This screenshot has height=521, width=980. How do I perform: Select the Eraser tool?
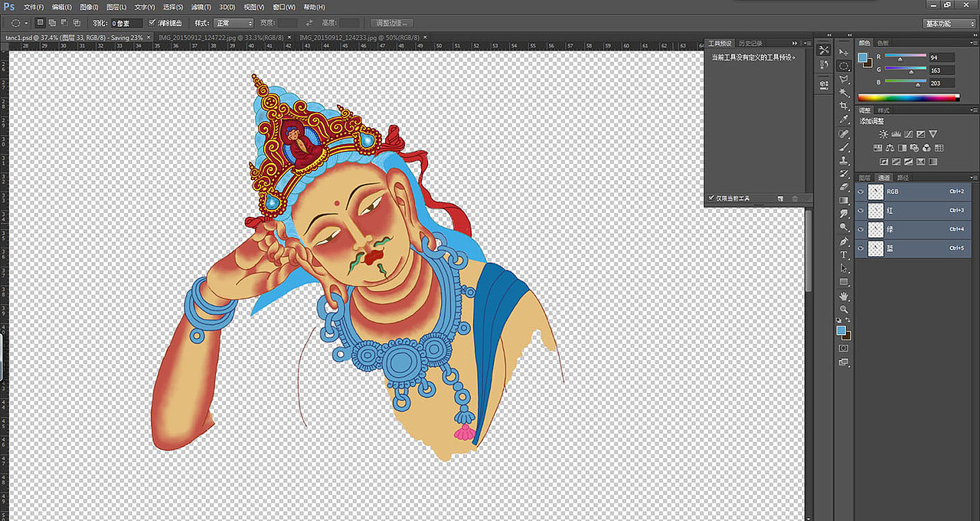click(844, 187)
